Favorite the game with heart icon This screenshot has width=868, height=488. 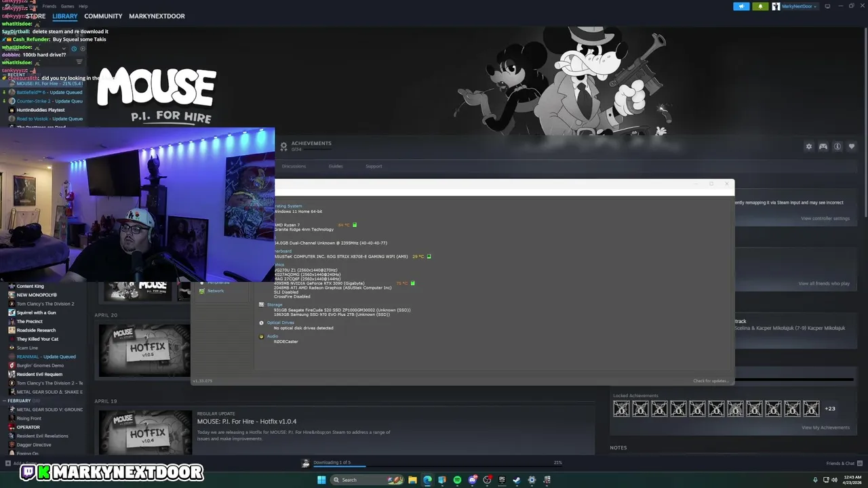coord(852,146)
